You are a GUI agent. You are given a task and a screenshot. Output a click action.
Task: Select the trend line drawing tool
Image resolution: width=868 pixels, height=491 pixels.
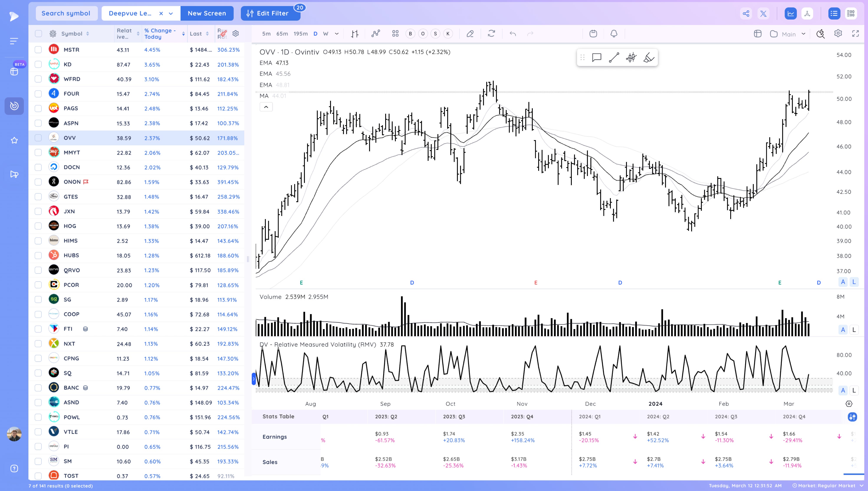coord(614,58)
